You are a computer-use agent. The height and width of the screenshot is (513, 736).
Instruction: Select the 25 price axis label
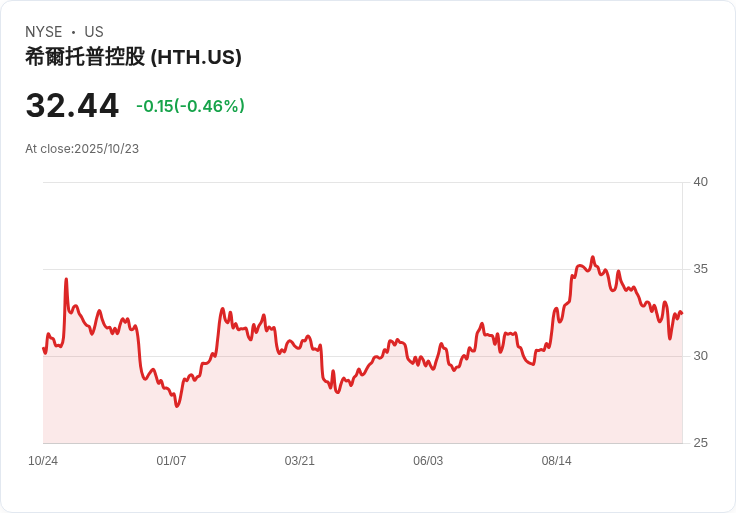coord(701,443)
